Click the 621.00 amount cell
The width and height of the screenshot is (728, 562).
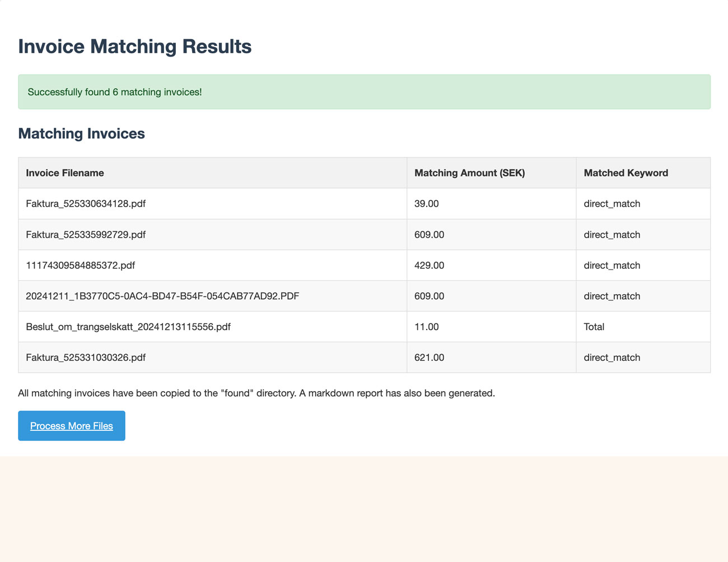pyautogui.click(x=429, y=358)
